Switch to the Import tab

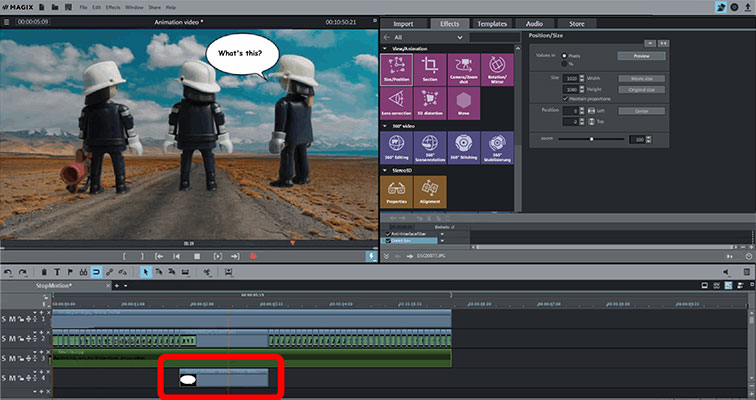coord(403,24)
